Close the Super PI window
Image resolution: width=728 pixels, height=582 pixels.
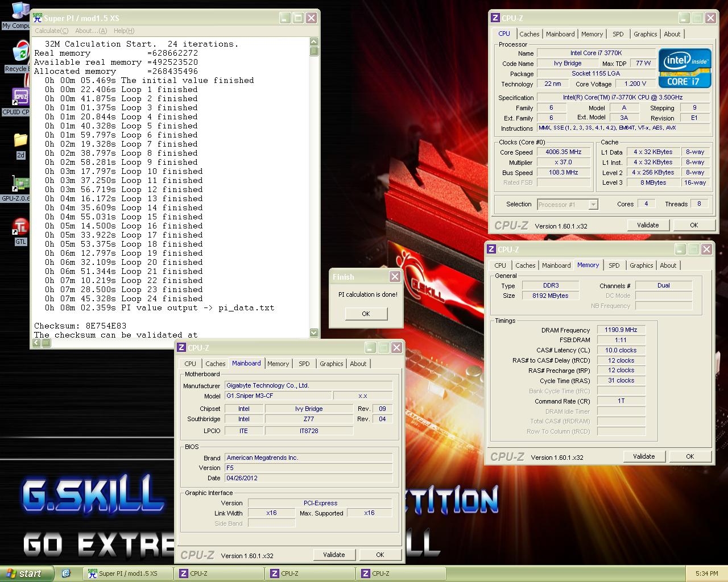[x=311, y=18]
